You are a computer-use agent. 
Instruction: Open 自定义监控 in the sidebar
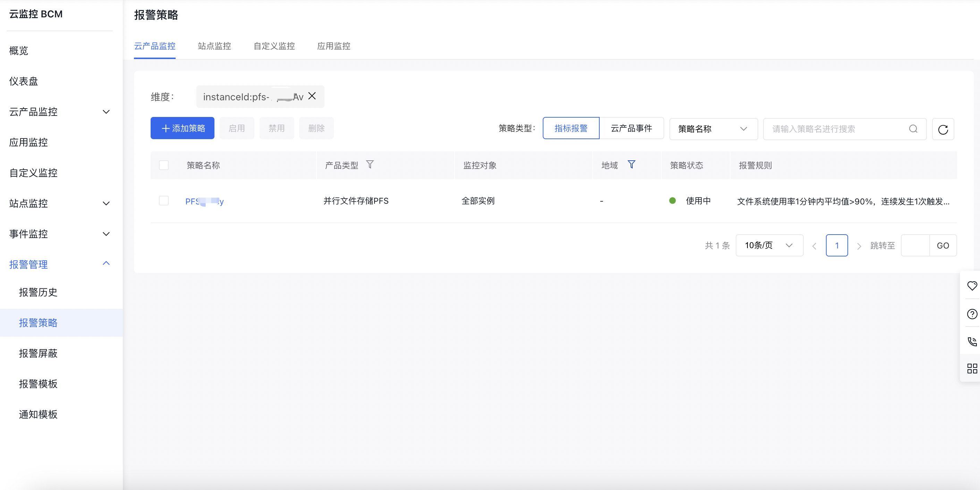[x=33, y=173]
